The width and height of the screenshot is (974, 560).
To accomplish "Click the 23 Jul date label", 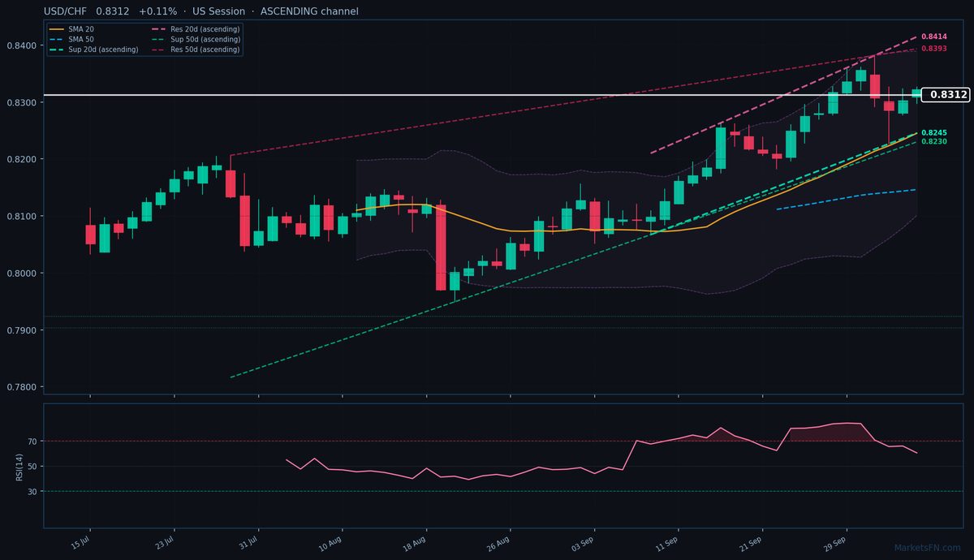I will pos(165,542).
